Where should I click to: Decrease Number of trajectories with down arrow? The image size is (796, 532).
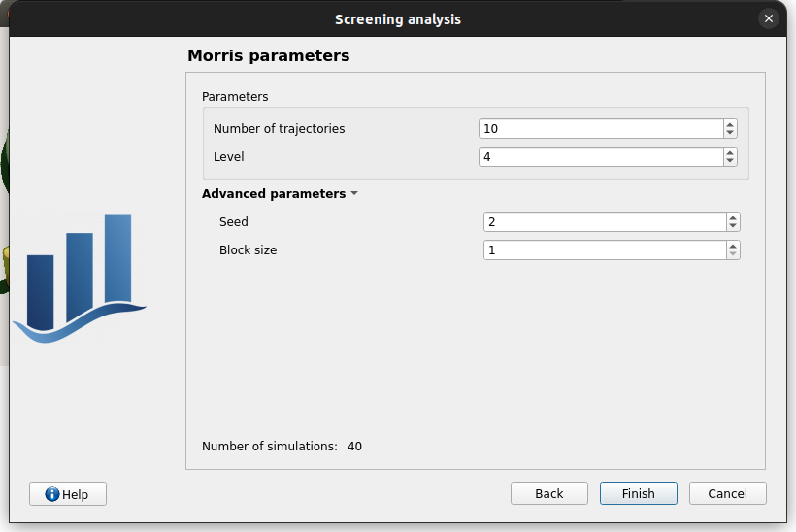[x=730, y=133]
